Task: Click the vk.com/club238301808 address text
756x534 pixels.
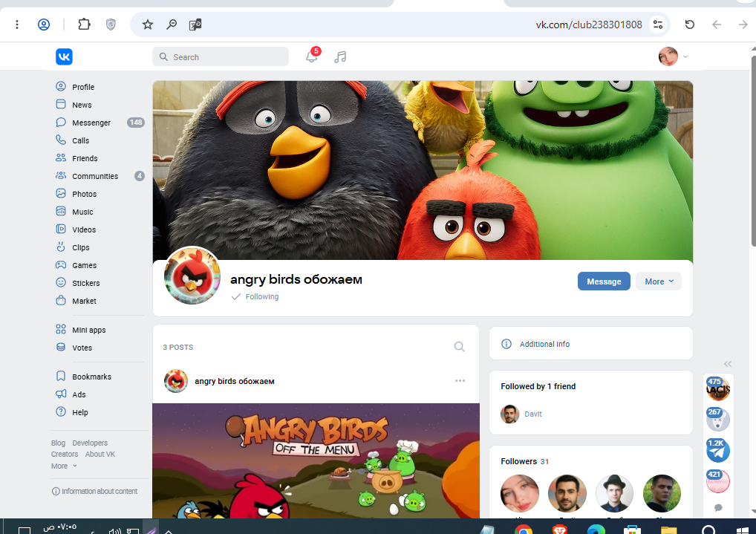Action: pyautogui.click(x=589, y=25)
